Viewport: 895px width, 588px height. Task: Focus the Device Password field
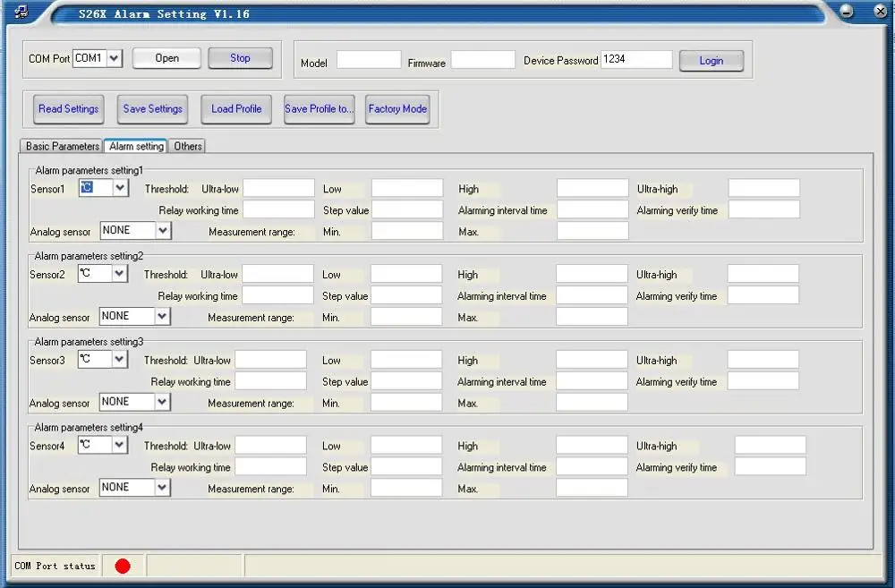pos(636,60)
